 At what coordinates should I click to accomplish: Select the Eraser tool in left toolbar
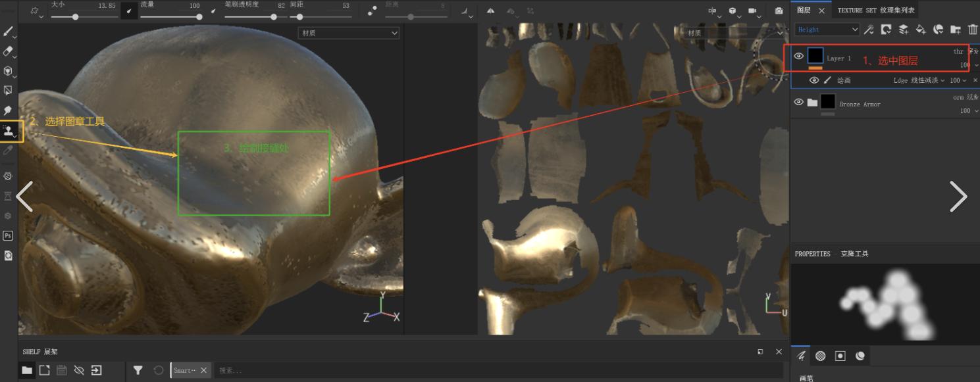tap(8, 51)
